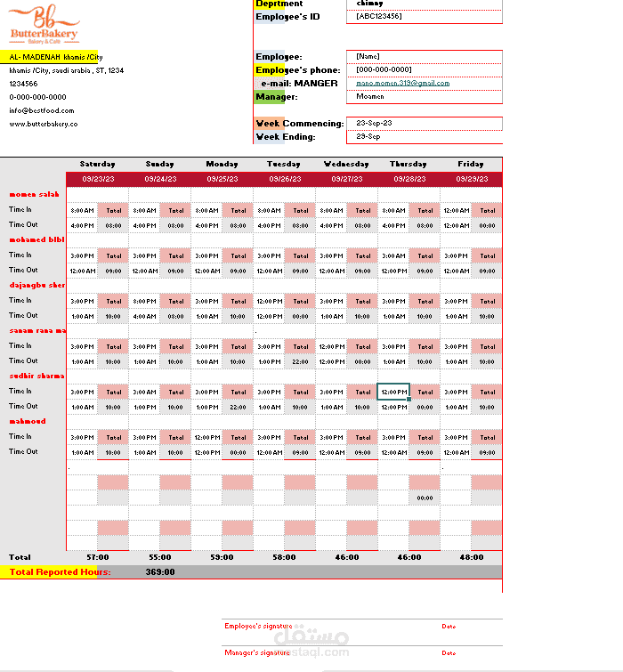
Task: Select the Wednesday column header
Action: pyautogui.click(x=346, y=164)
